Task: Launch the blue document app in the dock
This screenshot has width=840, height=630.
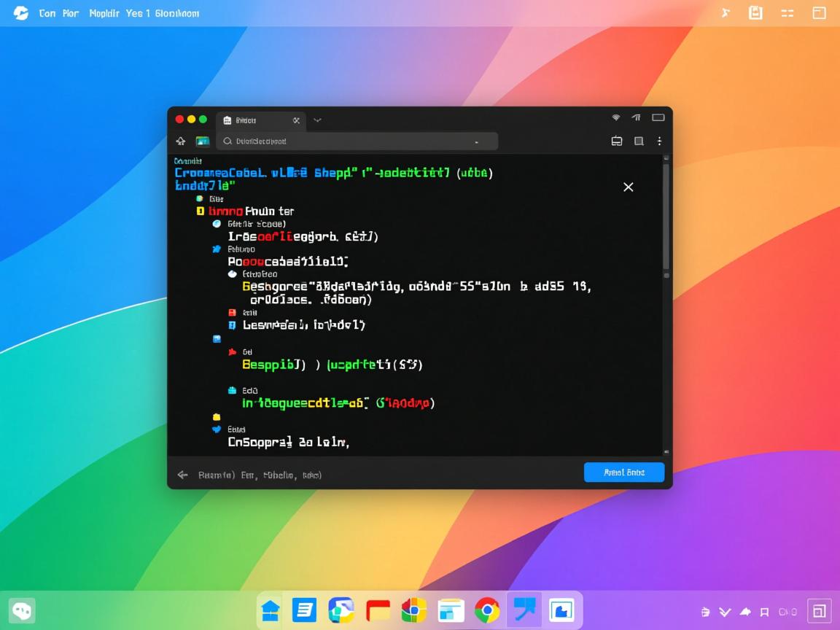Action: (x=305, y=610)
